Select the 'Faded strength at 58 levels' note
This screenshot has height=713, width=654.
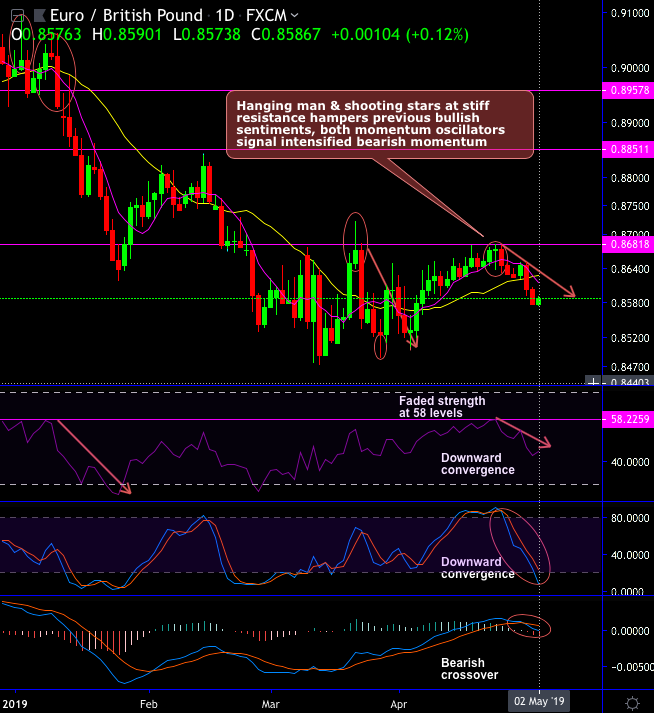[442, 407]
